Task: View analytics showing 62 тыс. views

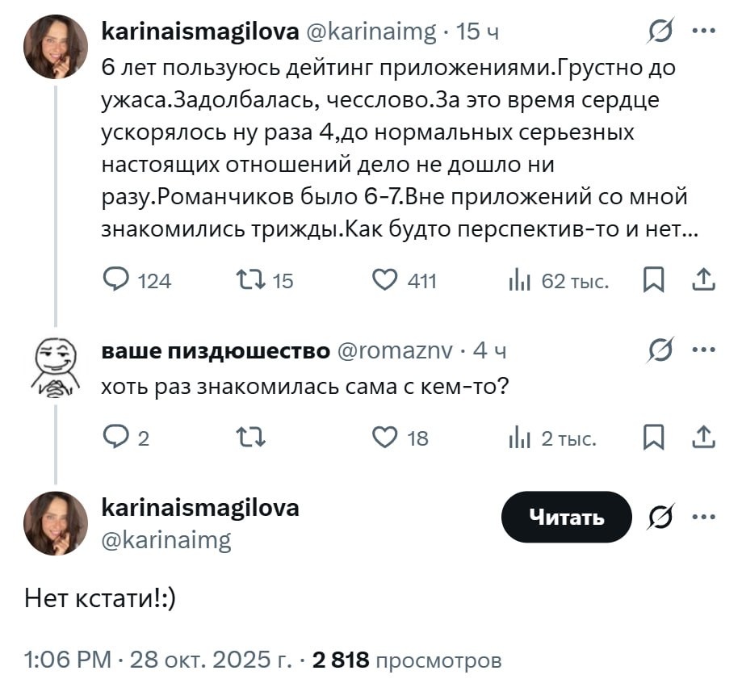Action: click(x=517, y=279)
